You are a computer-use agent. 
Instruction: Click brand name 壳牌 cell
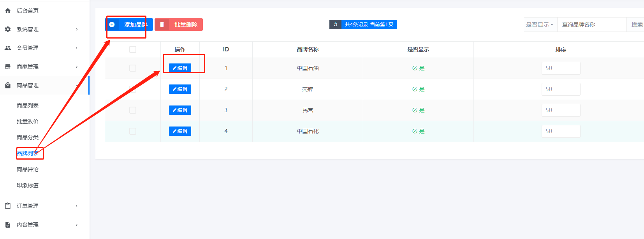[308, 89]
